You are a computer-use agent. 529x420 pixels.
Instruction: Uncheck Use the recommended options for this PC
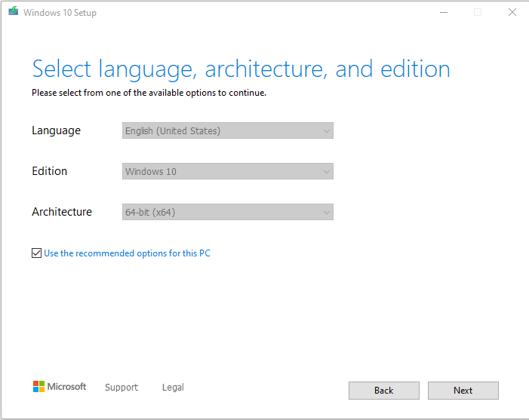tap(36, 253)
